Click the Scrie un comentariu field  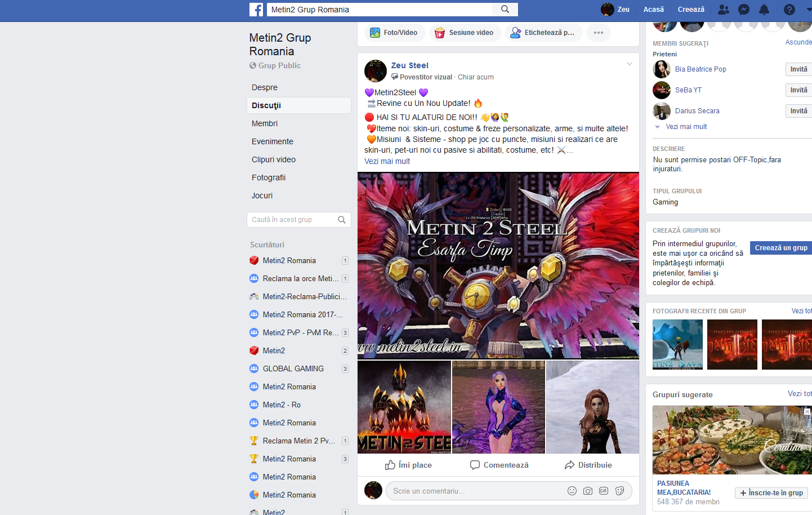coord(476,491)
